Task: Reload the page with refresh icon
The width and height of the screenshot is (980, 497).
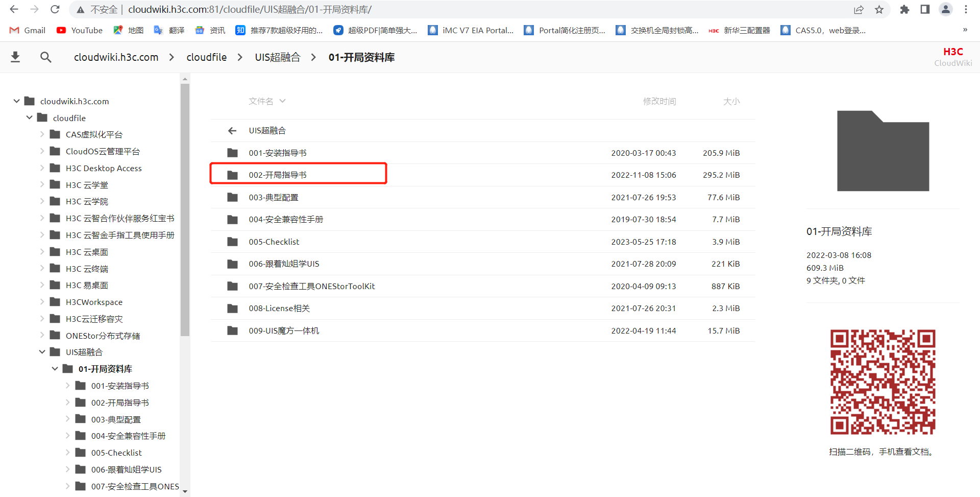Action: click(x=55, y=9)
